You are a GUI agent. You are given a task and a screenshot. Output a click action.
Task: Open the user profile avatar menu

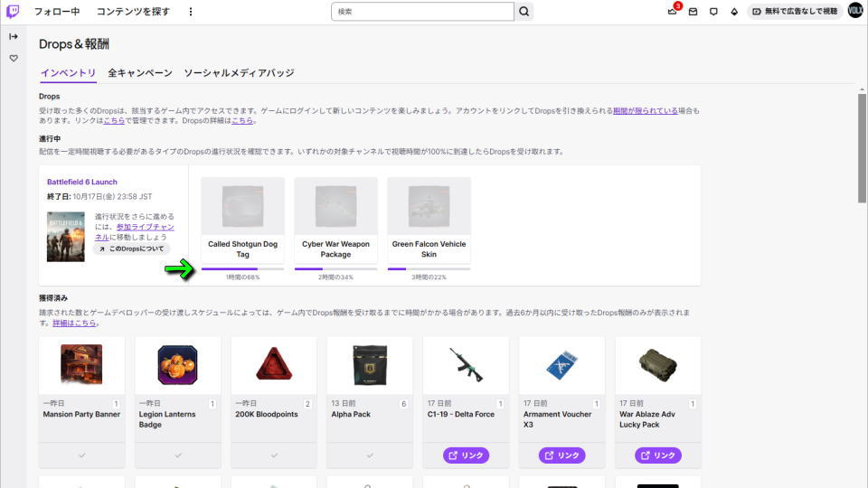coord(855,12)
